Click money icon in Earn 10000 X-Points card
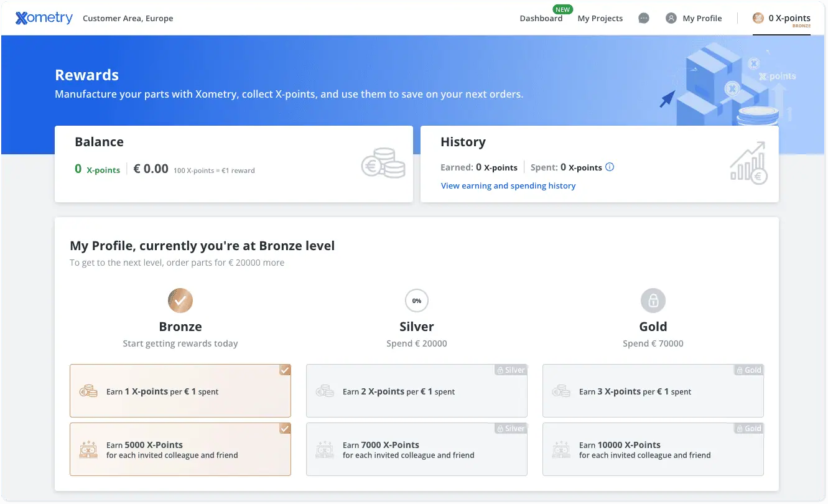This screenshot has width=828, height=504. (x=561, y=450)
